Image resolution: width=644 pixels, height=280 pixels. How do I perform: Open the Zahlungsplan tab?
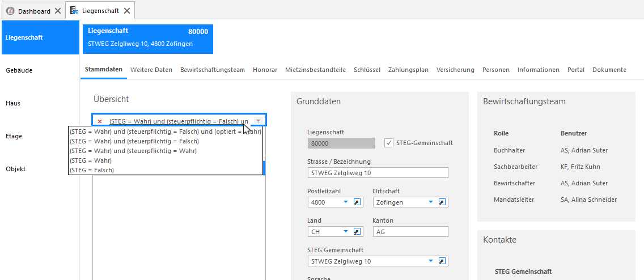(x=408, y=70)
